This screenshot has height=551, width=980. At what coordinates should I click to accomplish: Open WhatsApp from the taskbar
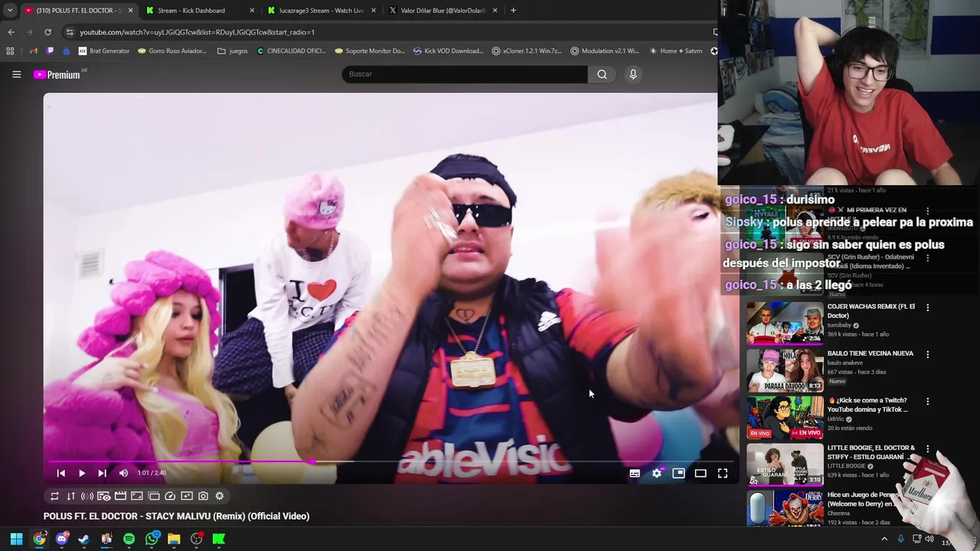tap(152, 539)
